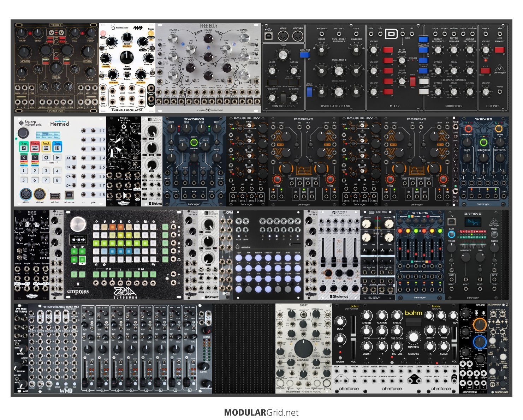
Task: Click the Timbre knob on Brains
Action: point(452,247)
